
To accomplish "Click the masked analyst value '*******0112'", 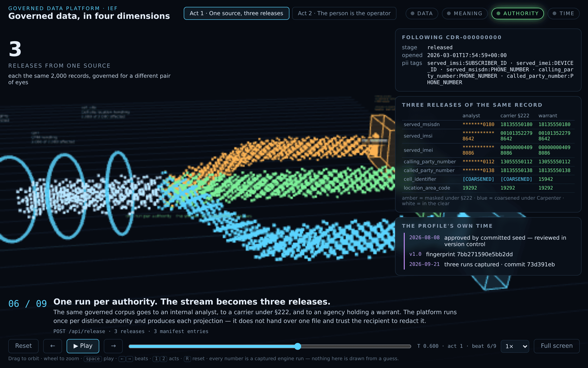I will point(478,162).
